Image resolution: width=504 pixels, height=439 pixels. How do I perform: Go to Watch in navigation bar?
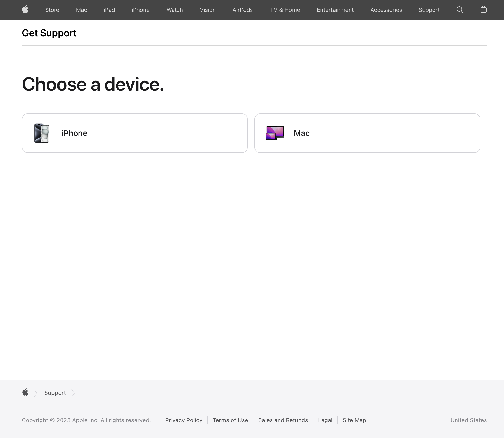click(x=174, y=10)
